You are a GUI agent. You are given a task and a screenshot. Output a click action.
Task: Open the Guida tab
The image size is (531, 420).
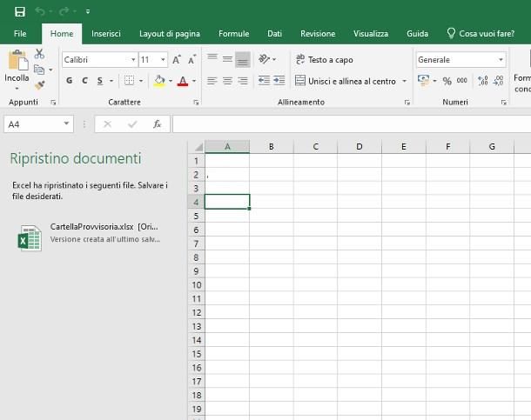pyautogui.click(x=417, y=34)
